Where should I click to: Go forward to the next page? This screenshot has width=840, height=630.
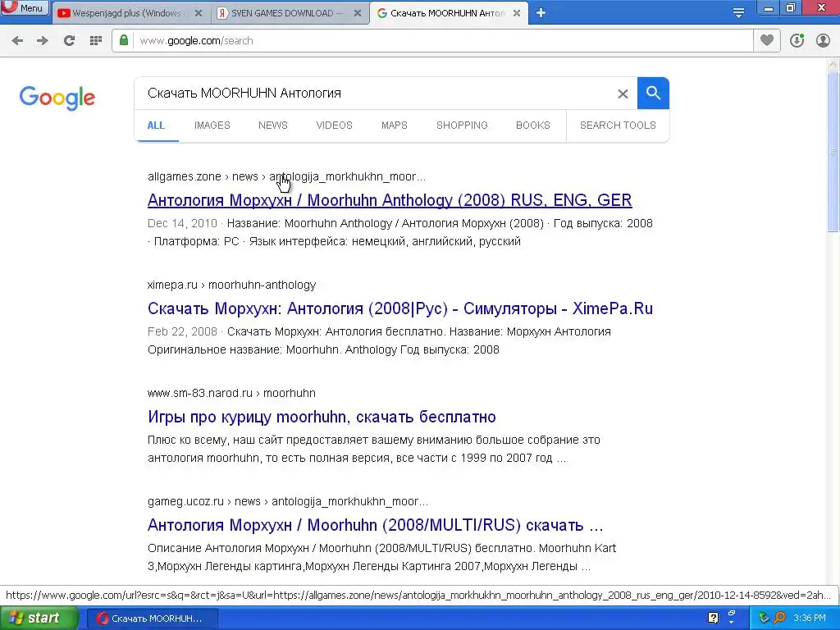[x=43, y=40]
